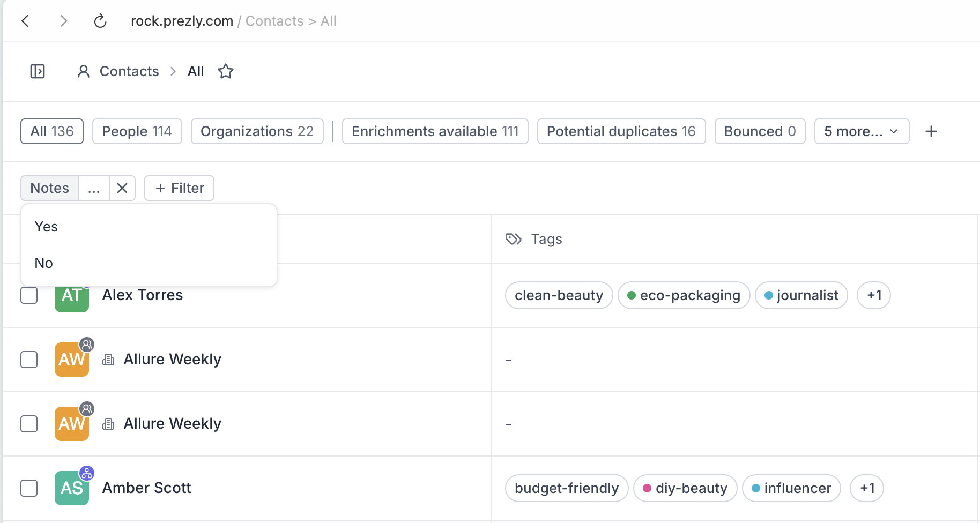Screen dimensions: 980x523
Task: Go back with the browser arrow
Action: point(25,21)
